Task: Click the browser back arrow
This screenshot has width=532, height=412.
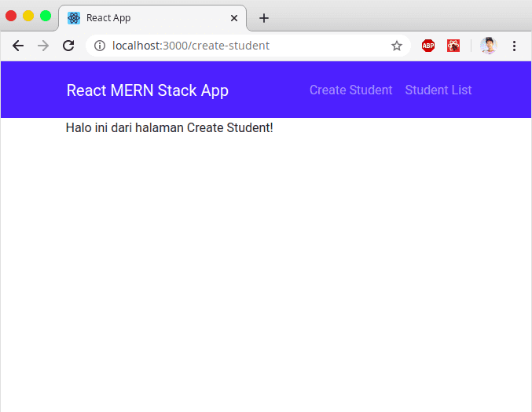Action: (x=17, y=46)
